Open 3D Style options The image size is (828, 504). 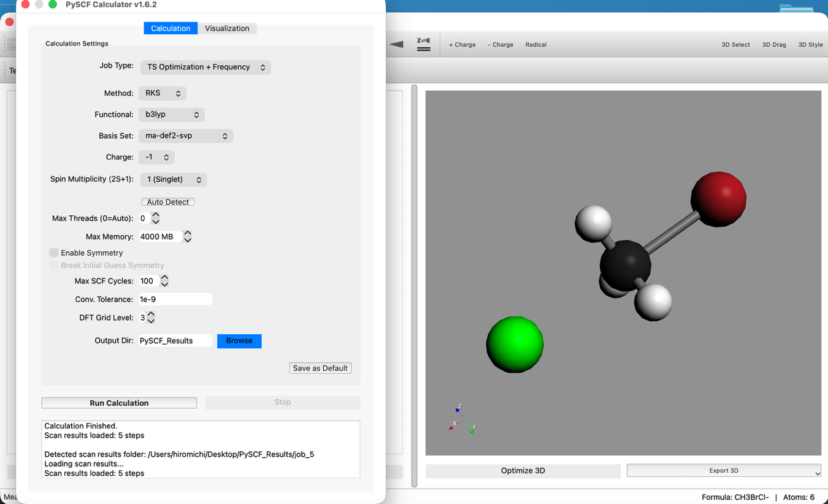810,44
